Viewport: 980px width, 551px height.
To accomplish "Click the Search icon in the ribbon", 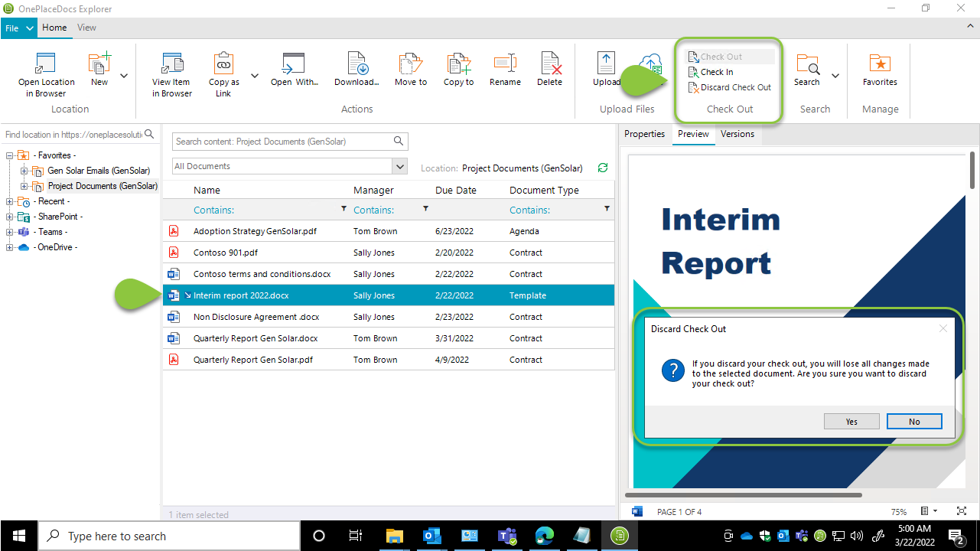I will pyautogui.click(x=807, y=64).
